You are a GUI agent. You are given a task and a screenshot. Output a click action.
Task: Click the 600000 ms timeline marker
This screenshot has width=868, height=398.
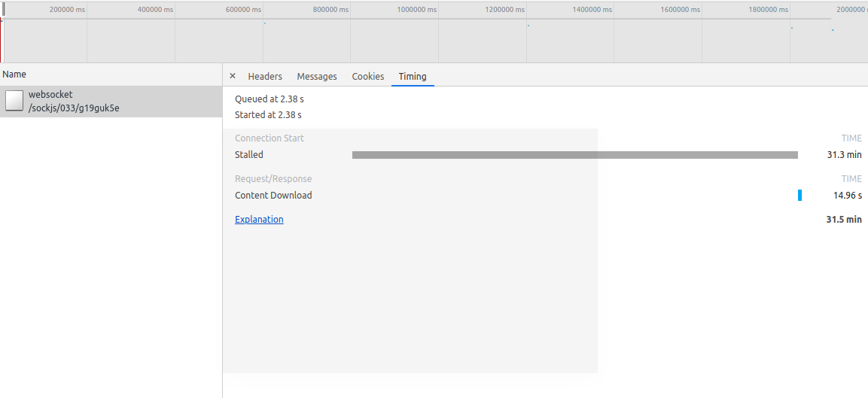tap(244, 10)
